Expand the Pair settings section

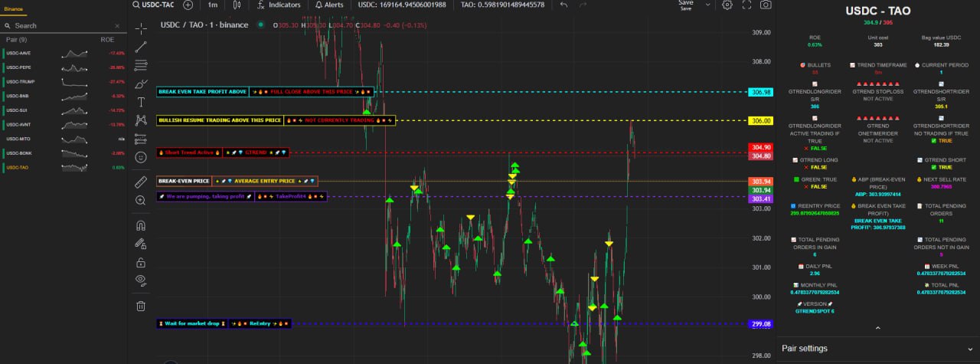tap(877, 349)
